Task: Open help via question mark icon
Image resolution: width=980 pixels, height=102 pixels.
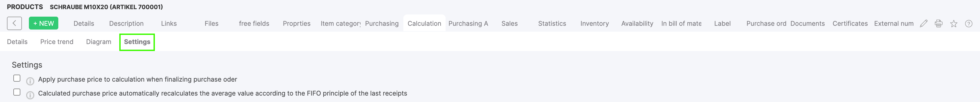Action: (x=969, y=24)
